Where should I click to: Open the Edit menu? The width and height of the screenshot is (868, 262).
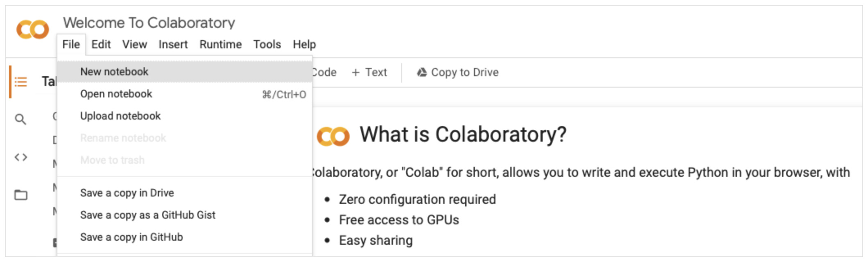click(101, 44)
